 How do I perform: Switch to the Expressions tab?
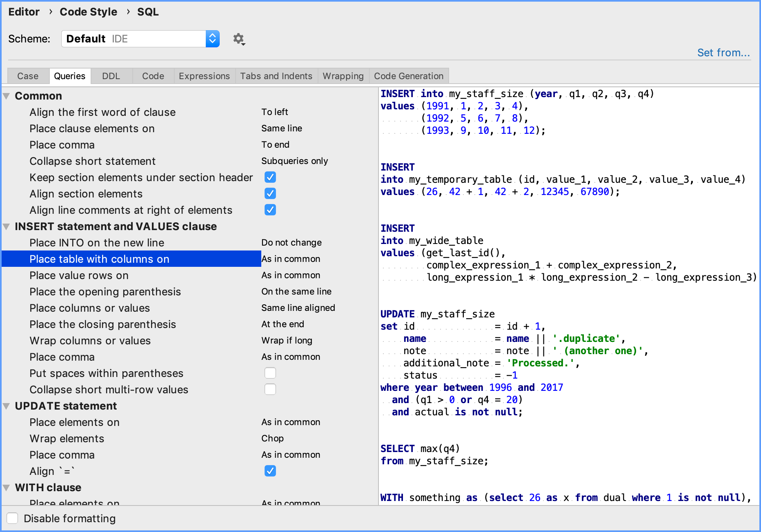click(204, 76)
